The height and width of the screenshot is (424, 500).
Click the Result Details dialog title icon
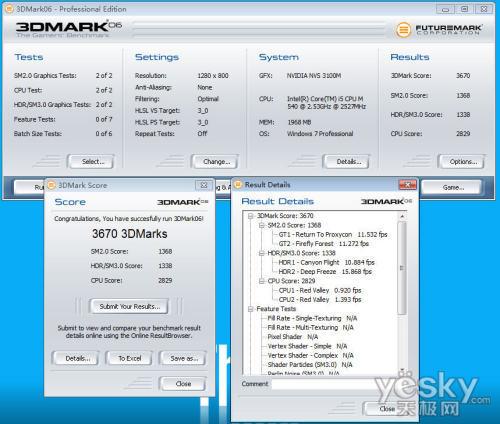point(238,184)
